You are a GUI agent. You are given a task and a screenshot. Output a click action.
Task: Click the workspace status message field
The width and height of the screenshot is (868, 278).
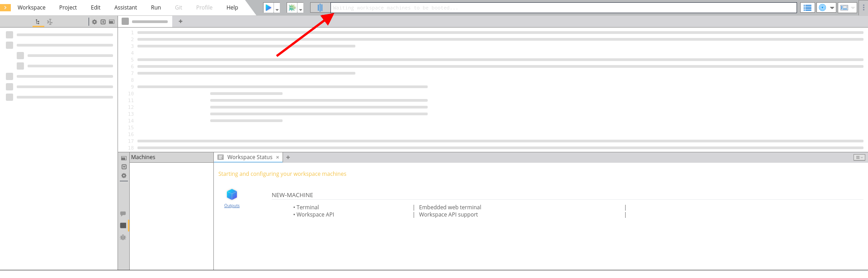click(x=564, y=8)
